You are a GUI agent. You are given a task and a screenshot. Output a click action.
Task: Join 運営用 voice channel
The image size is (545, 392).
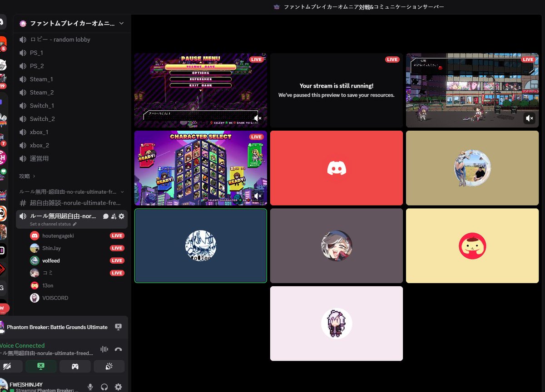[x=72, y=158]
